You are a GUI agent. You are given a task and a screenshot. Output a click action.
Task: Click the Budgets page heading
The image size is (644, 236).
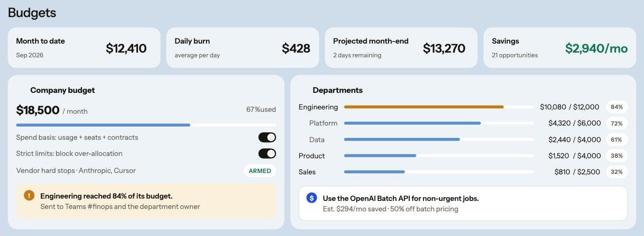click(x=32, y=13)
